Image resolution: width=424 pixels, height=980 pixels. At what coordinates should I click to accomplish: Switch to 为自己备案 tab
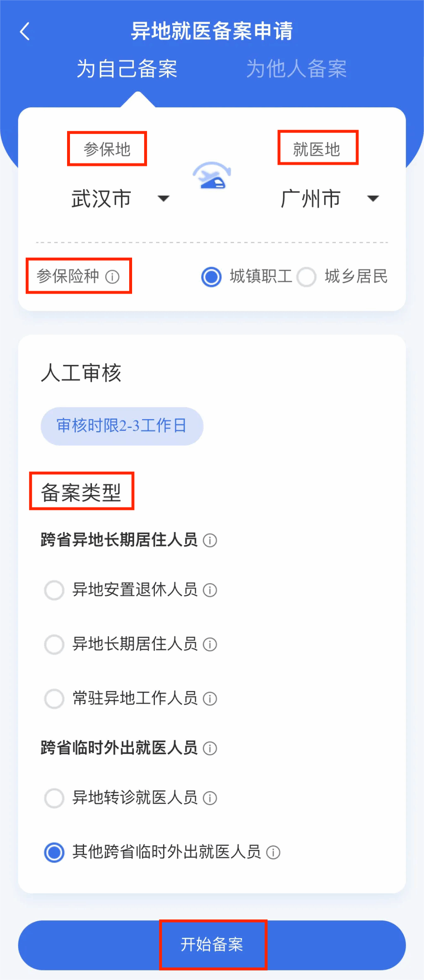coord(127,69)
